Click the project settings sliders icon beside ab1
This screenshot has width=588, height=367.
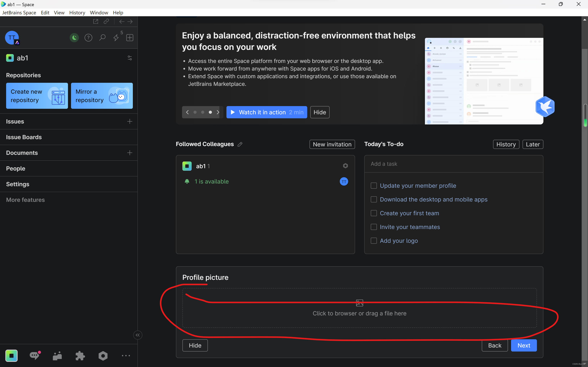130,58
